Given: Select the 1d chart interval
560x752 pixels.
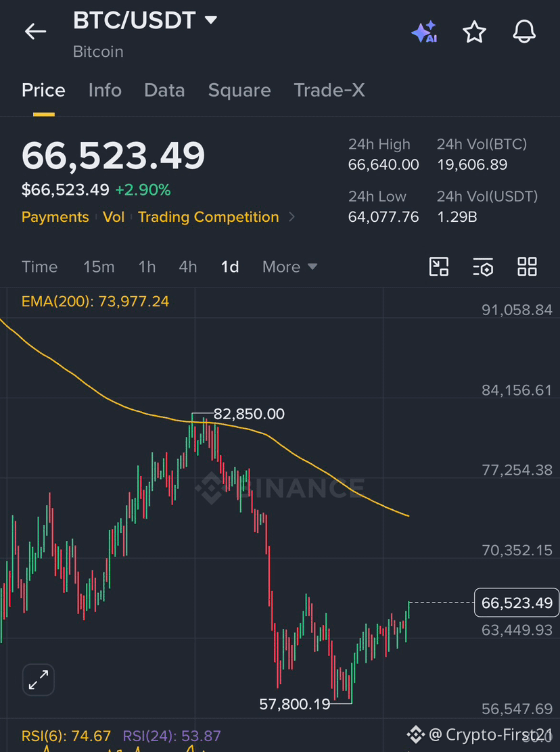Looking at the screenshot, I should [230, 266].
